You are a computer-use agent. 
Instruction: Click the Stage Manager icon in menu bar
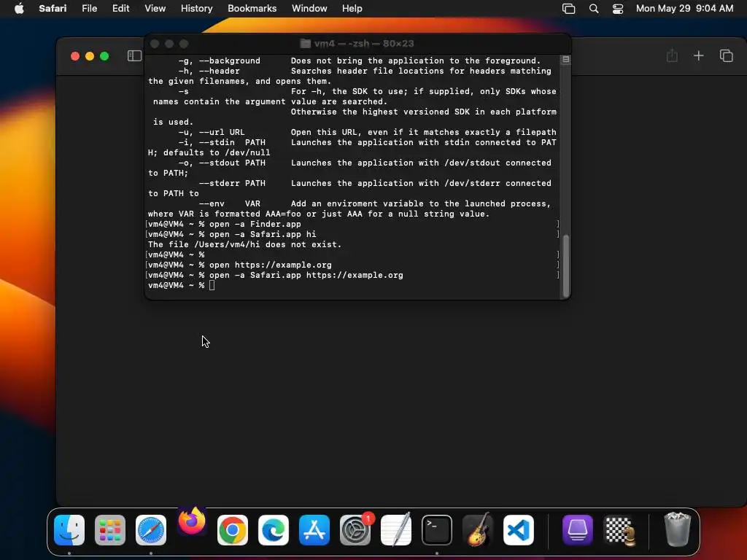pyautogui.click(x=568, y=9)
